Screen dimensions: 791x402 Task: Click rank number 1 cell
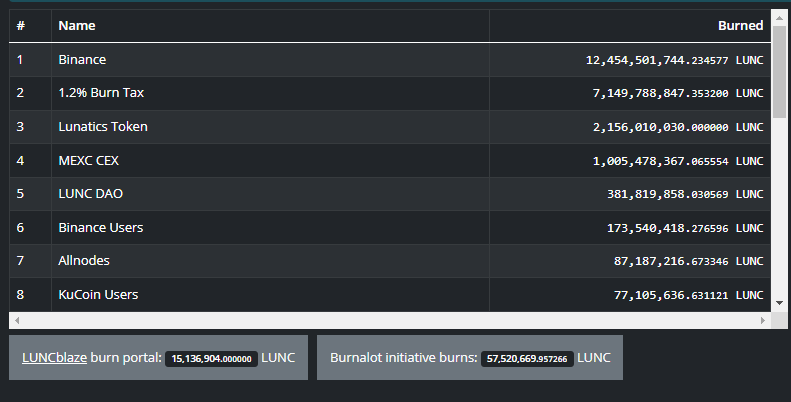(x=30, y=60)
